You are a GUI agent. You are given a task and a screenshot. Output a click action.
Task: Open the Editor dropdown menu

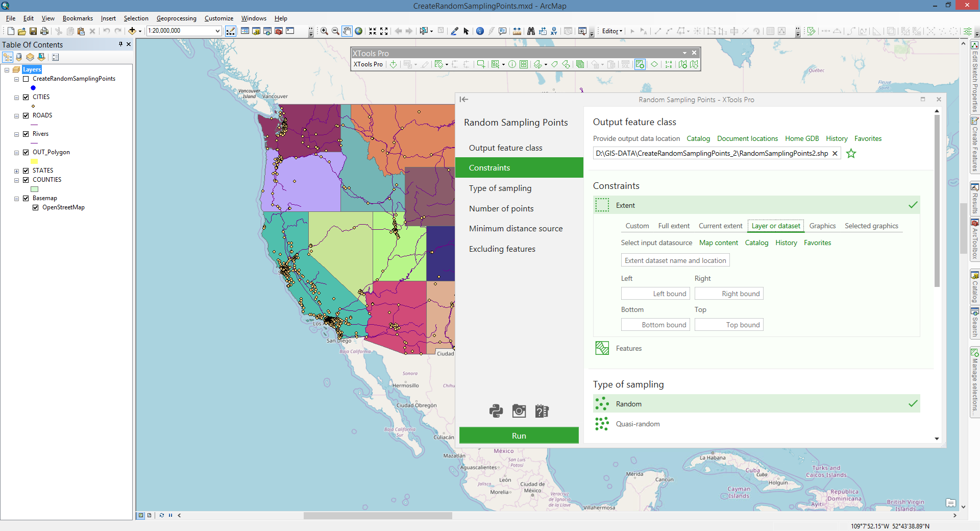612,31
